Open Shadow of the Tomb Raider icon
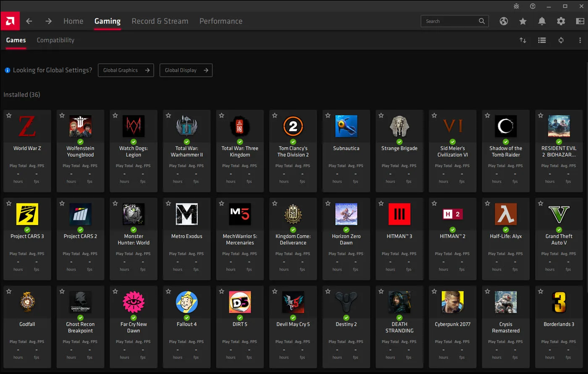 [506, 126]
